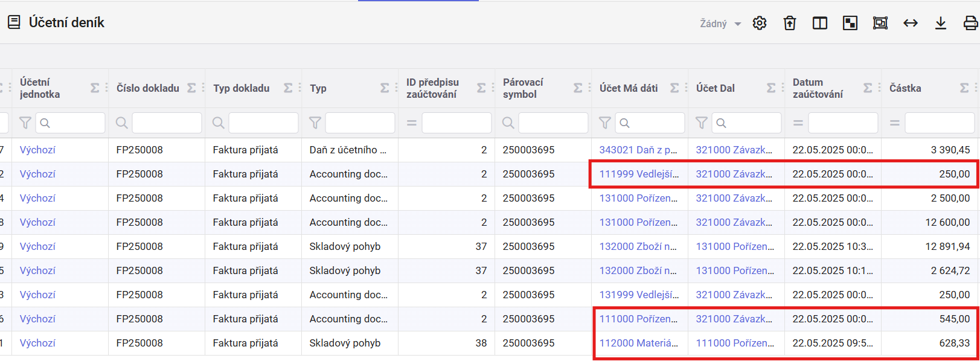
Task: Open the 112000 Materiá... account link
Action: 639,343
